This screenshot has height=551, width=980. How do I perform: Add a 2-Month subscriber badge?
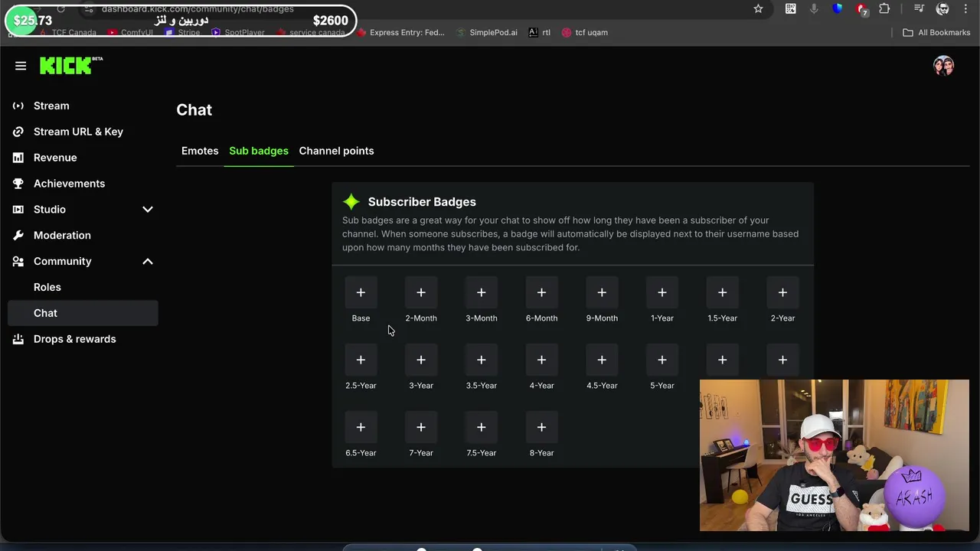coord(421,292)
